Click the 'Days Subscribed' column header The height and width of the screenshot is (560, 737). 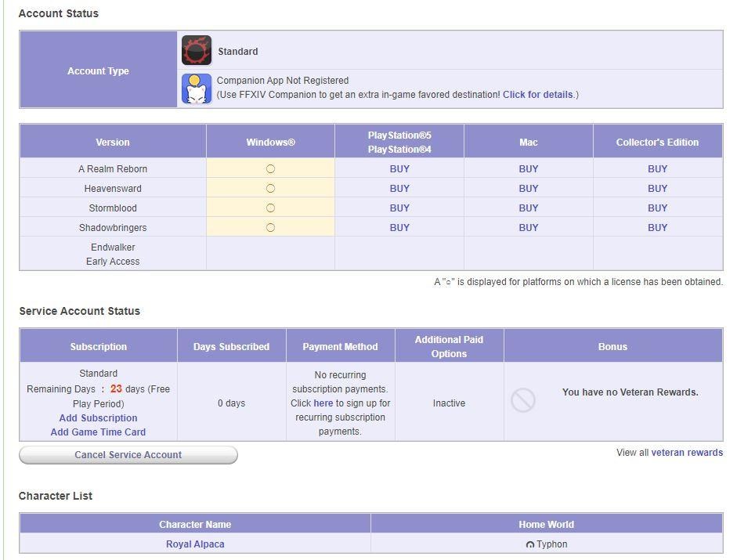pos(231,346)
